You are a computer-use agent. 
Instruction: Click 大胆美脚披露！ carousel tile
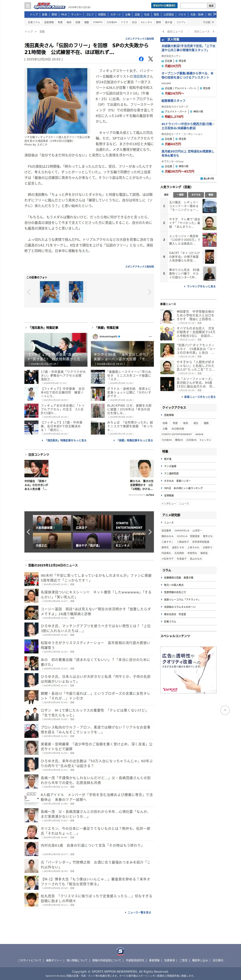(x=52, y=523)
